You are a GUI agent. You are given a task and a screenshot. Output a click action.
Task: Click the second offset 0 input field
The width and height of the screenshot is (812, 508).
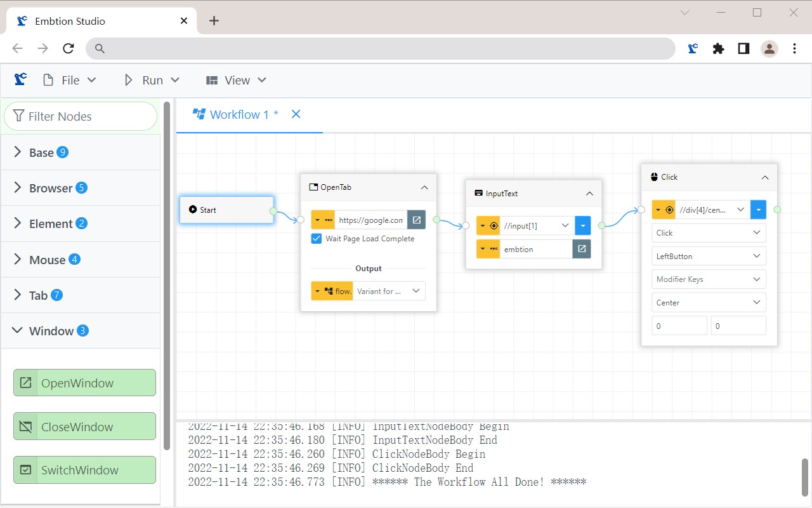point(738,326)
